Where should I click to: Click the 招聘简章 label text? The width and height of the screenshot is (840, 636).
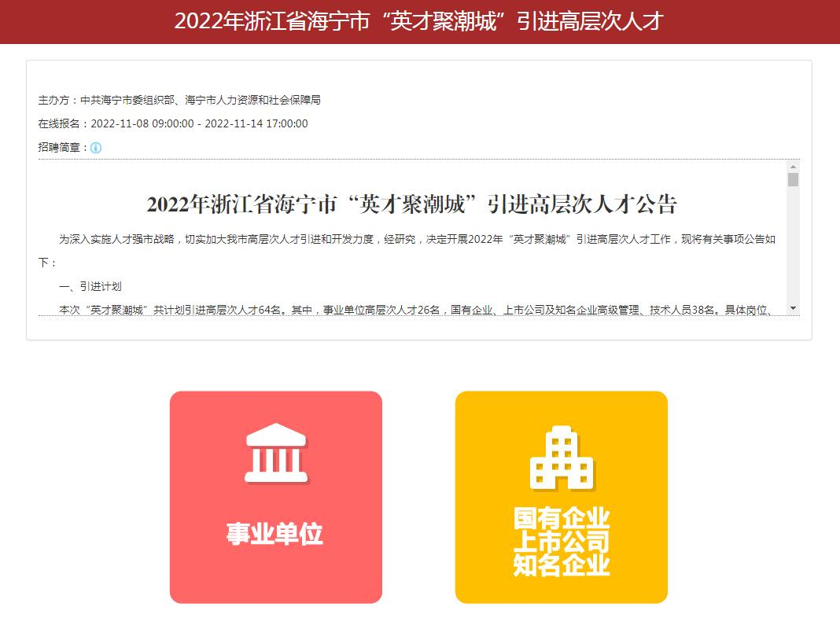63,148
